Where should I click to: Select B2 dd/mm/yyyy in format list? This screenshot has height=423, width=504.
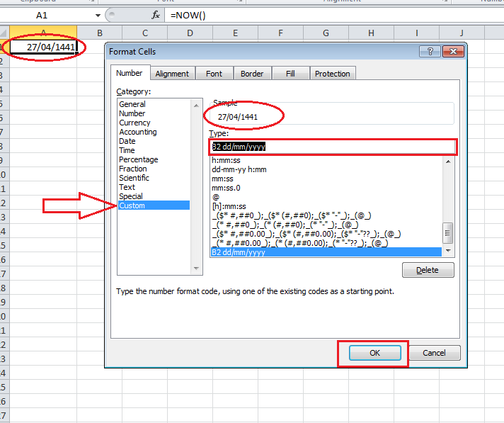coord(326,252)
